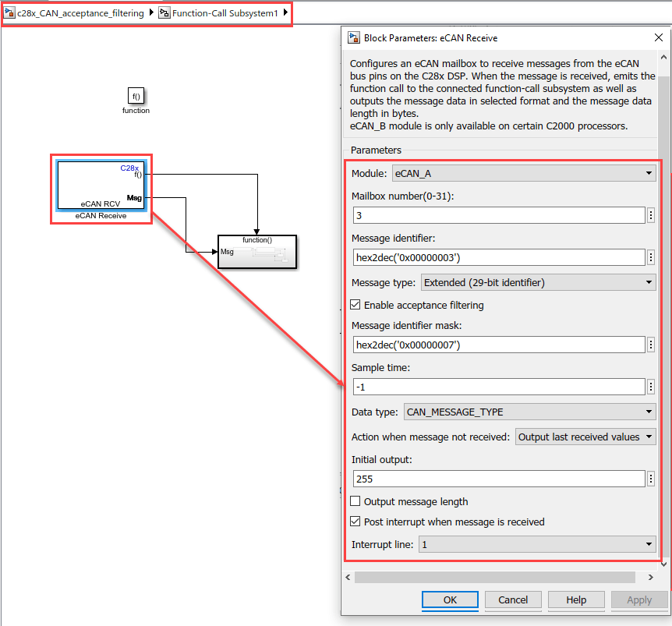Uncheck Post interrupt when message is received
Screen dimensions: 672x626
point(356,522)
